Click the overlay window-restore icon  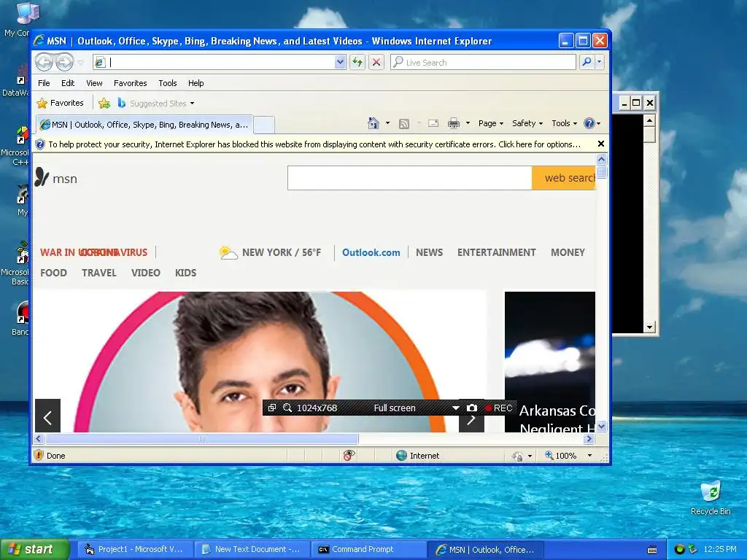coord(271,408)
